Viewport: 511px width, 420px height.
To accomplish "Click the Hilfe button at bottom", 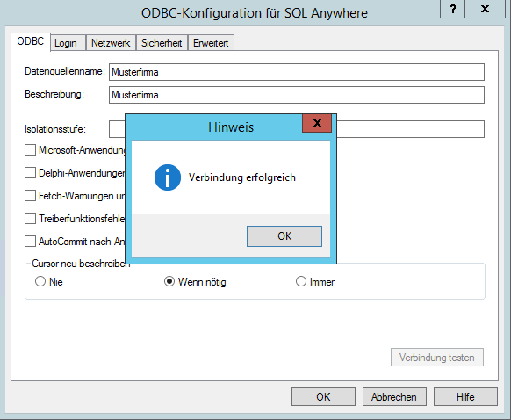I will (x=465, y=397).
